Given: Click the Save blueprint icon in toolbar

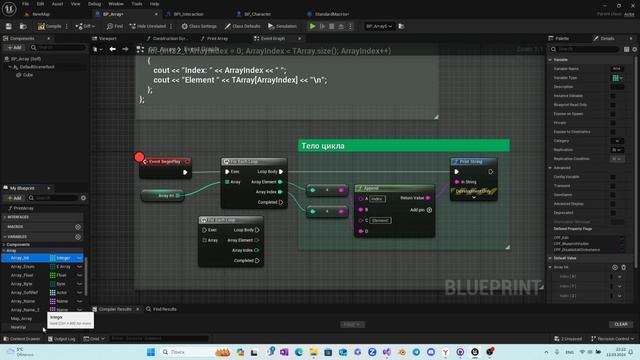Looking at the screenshot, I should [x=9, y=26].
